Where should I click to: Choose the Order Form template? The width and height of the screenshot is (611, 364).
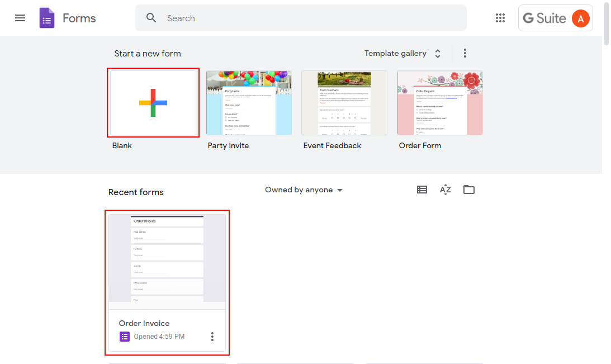[x=440, y=103]
